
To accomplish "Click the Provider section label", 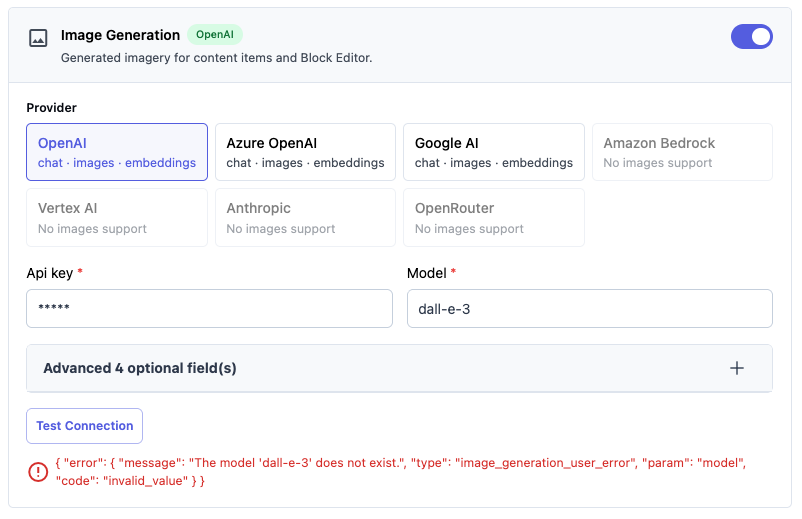I will coord(52,108).
